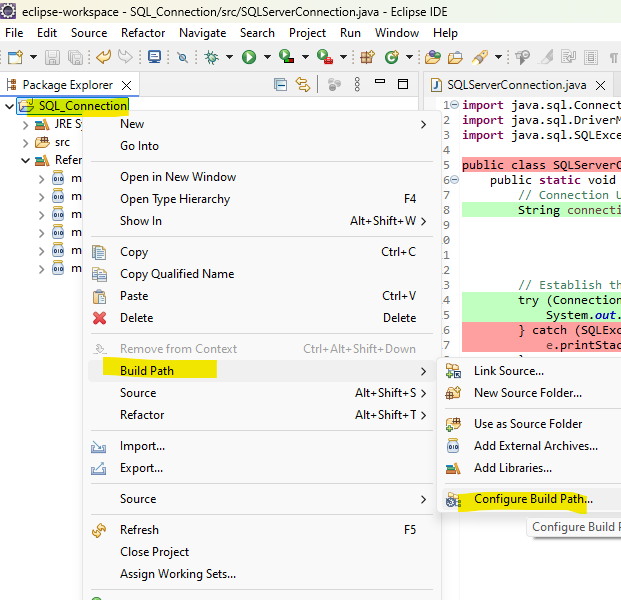The image size is (621, 600).
Task: Open Package Explorer View Menu (three dots)
Action: pos(357,85)
